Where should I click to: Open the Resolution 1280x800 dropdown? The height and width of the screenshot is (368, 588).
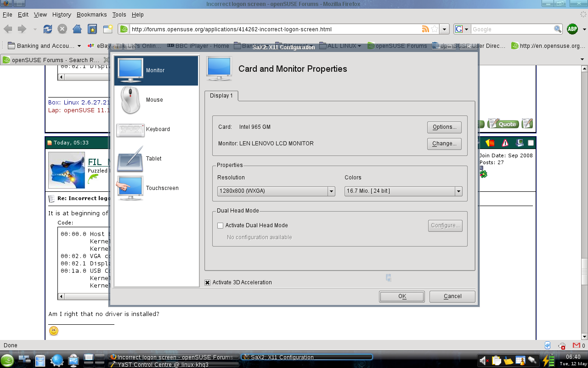click(x=276, y=191)
